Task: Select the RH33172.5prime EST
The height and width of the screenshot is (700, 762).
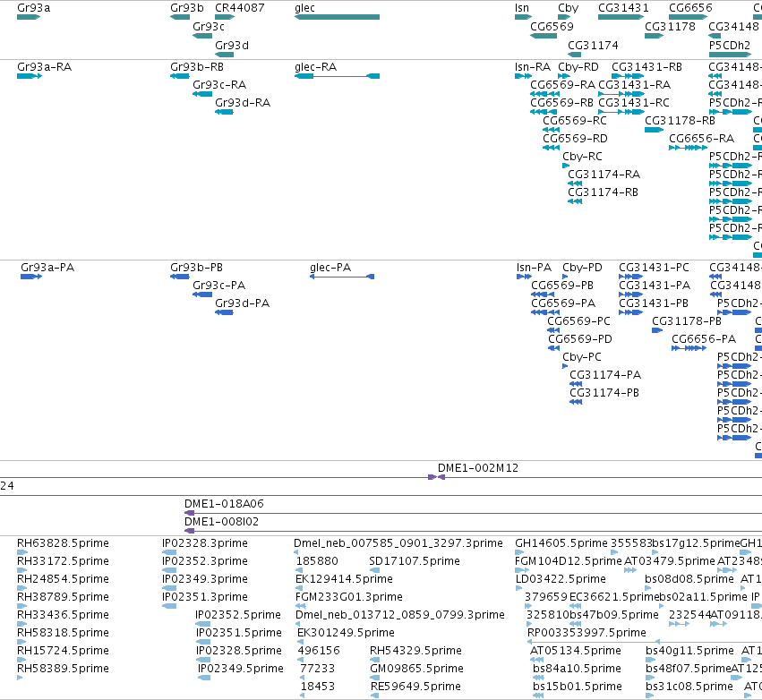Action: click(x=21, y=570)
